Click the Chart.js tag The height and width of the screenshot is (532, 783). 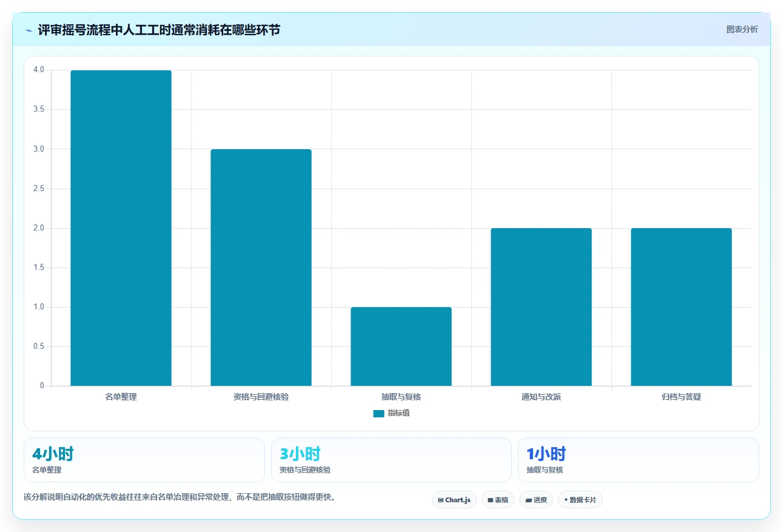(x=454, y=500)
